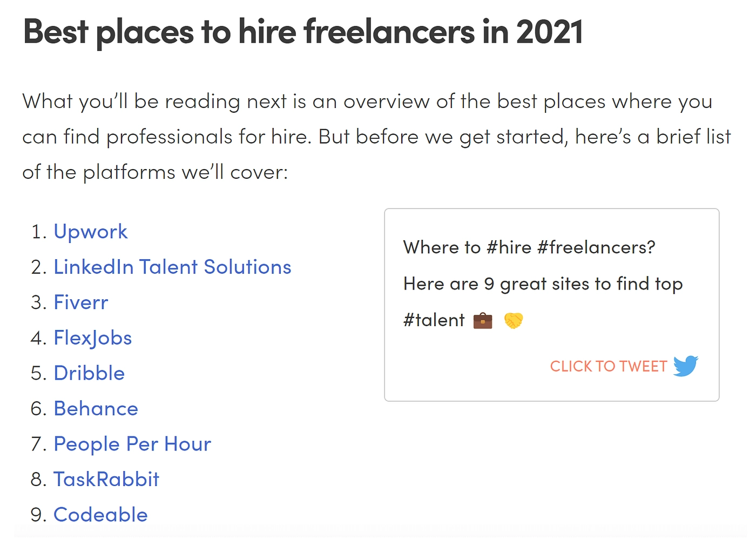This screenshot has width=756, height=539.
Task: Open the People Per Hour link
Action: (x=132, y=444)
